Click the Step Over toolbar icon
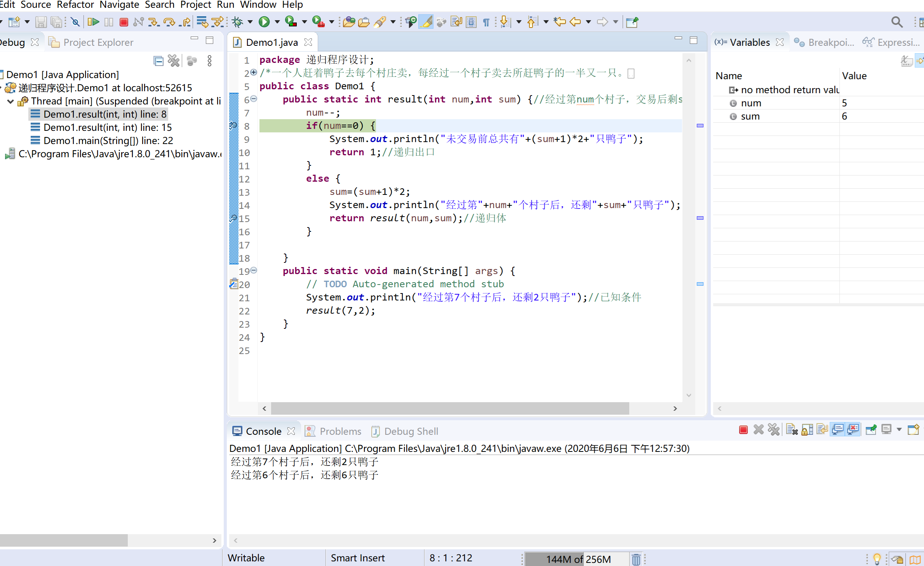The width and height of the screenshot is (924, 566). tap(169, 22)
